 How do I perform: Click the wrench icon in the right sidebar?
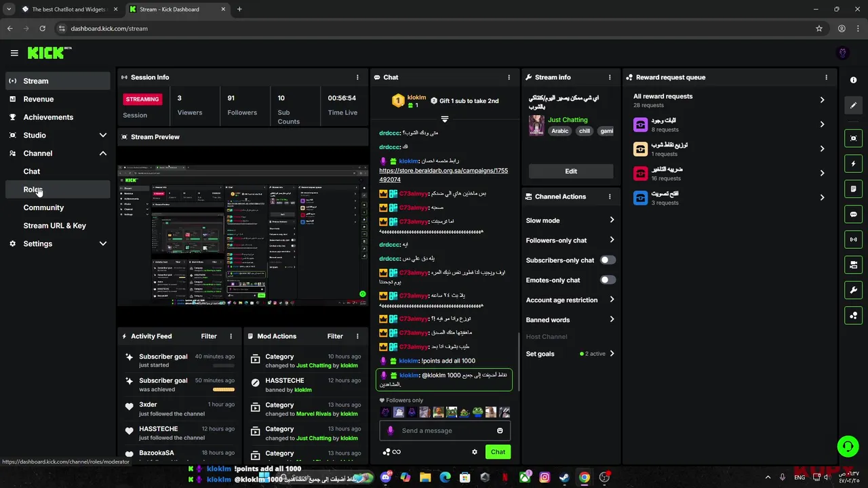coord(853,290)
